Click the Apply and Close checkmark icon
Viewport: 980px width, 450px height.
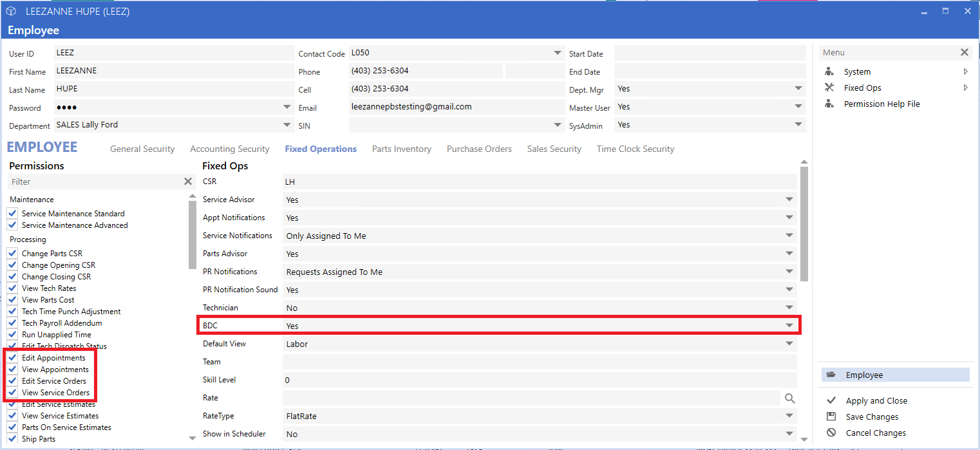pyautogui.click(x=831, y=400)
